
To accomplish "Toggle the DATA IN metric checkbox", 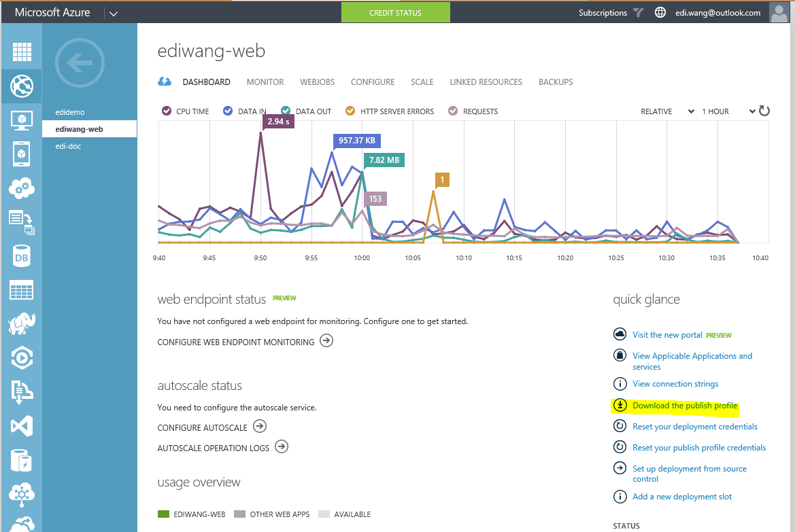I will coord(228,111).
